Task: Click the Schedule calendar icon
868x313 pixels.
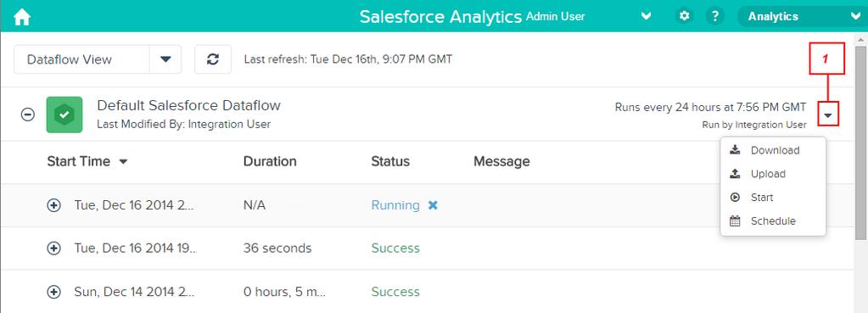Action: click(x=735, y=221)
